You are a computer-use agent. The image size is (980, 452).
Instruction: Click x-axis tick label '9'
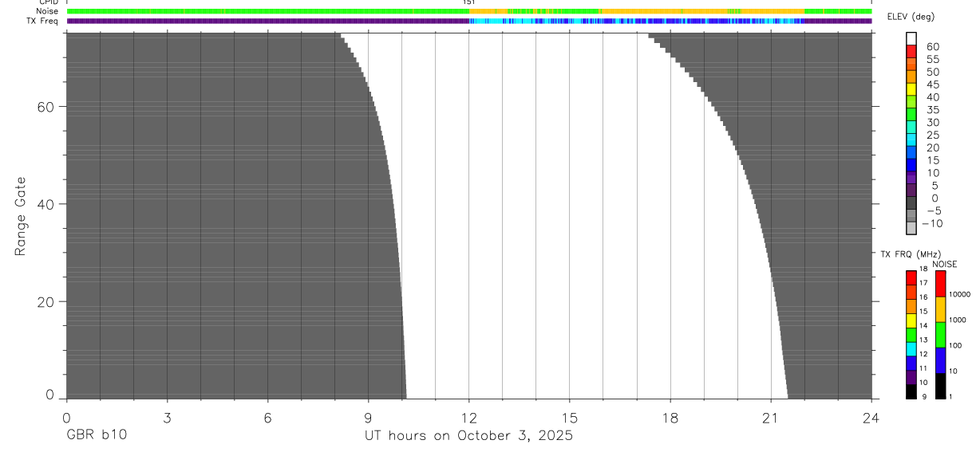coord(368,419)
